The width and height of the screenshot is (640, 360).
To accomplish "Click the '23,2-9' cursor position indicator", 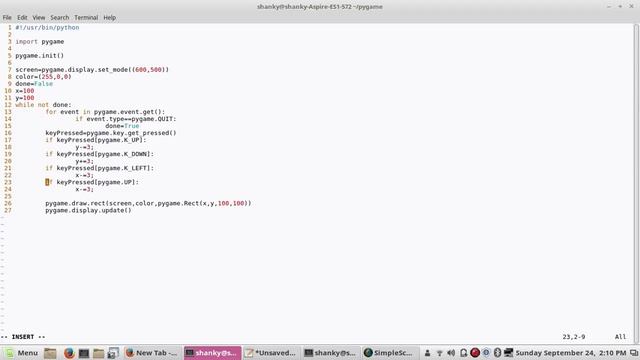I will pyautogui.click(x=574, y=337).
